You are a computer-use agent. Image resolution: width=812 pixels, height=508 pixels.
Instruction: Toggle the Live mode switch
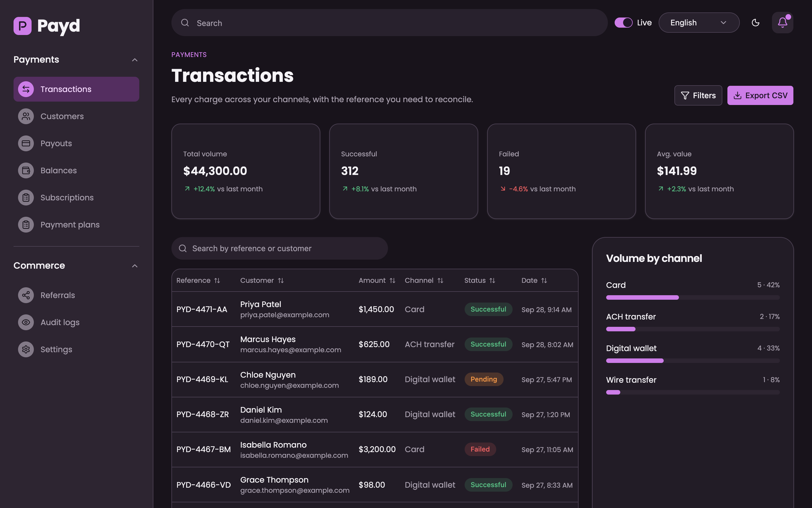click(623, 23)
